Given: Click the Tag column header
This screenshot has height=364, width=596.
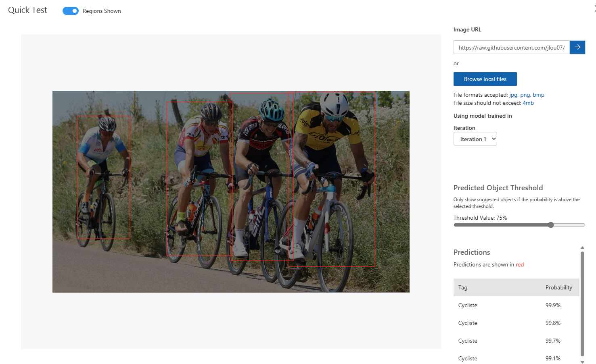Looking at the screenshot, I should click(463, 287).
